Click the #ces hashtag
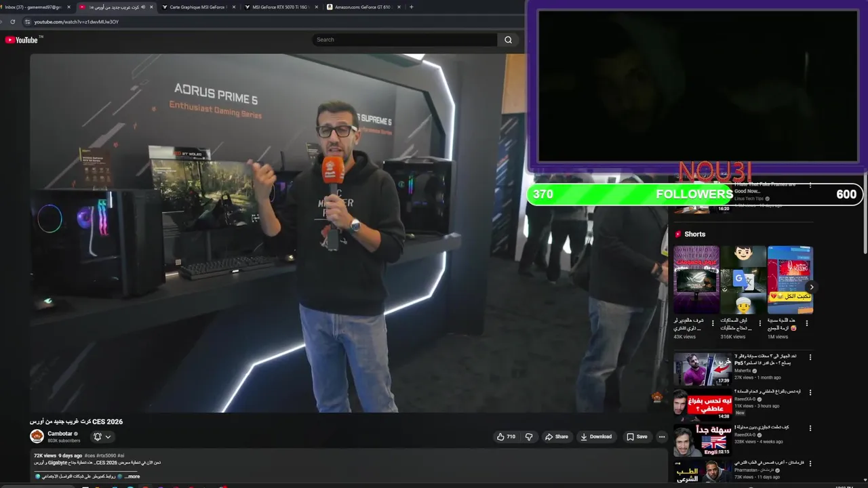 (x=90, y=455)
